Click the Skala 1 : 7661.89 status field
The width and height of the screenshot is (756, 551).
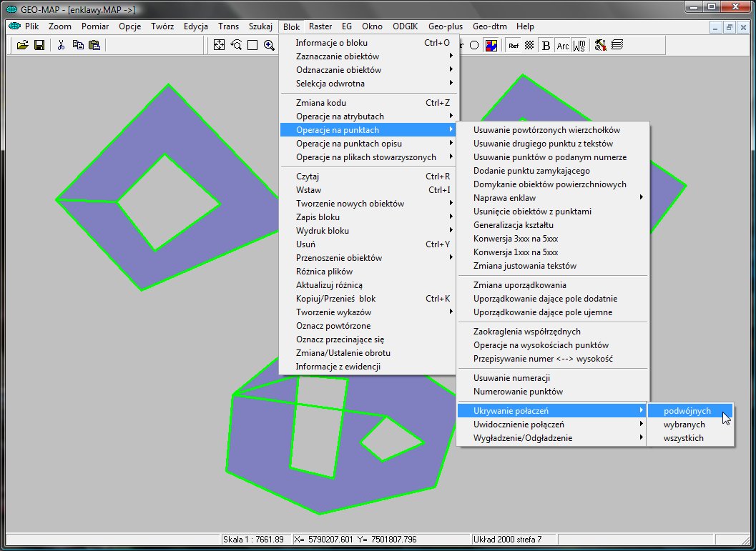[256, 540]
